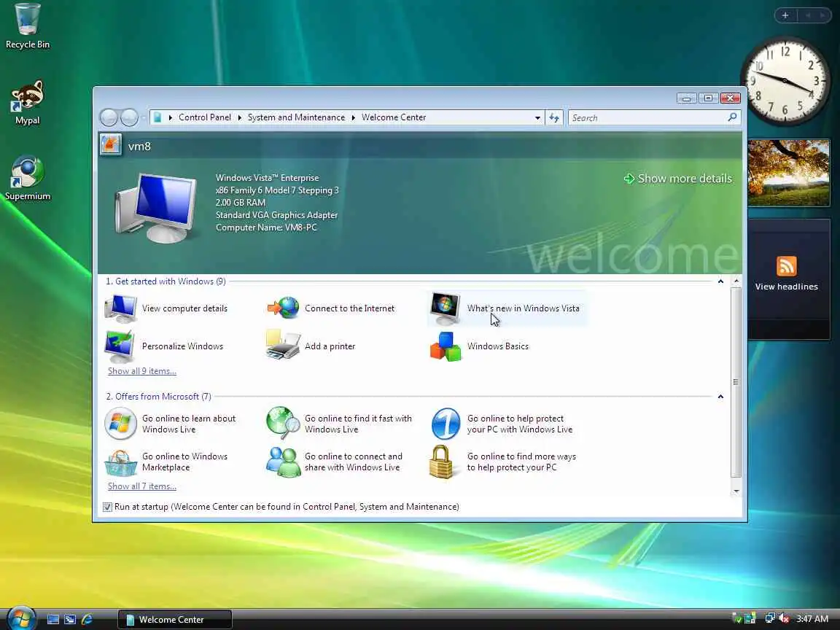Expand the arrow before Control Panel breadcrumb
Viewport: 840px width, 630px height.
click(x=171, y=117)
